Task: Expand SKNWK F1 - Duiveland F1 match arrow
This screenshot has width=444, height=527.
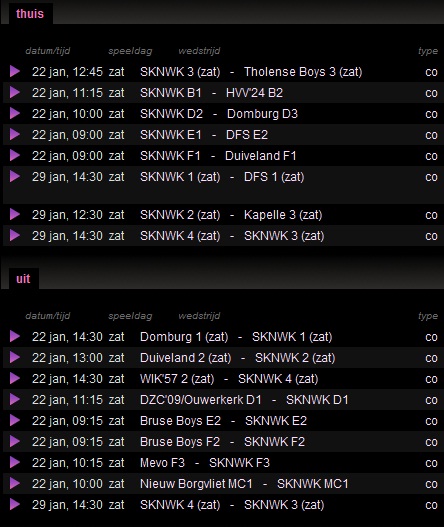Action: pyautogui.click(x=15, y=155)
